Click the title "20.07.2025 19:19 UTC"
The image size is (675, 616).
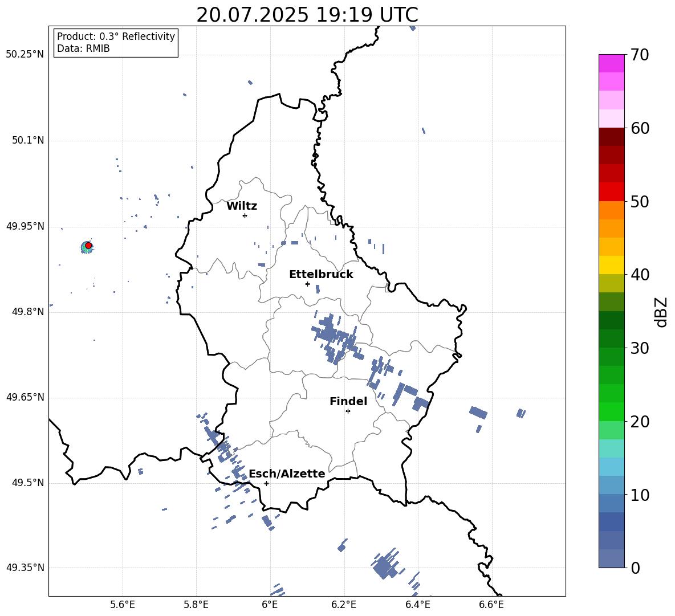(307, 15)
